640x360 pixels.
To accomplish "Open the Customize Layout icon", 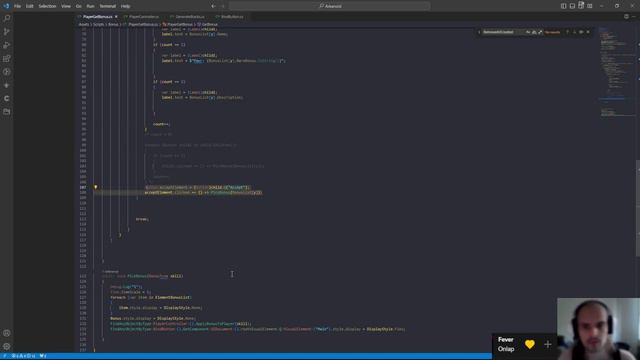I will click(590, 6).
